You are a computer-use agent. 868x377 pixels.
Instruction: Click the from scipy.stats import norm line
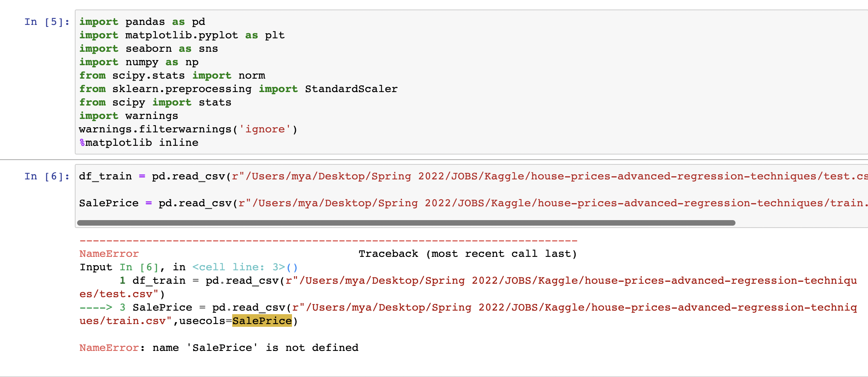tap(172, 75)
